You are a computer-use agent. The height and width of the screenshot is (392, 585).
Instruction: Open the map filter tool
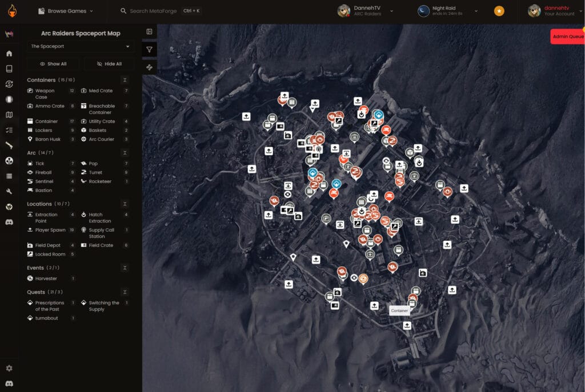pyautogui.click(x=149, y=50)
